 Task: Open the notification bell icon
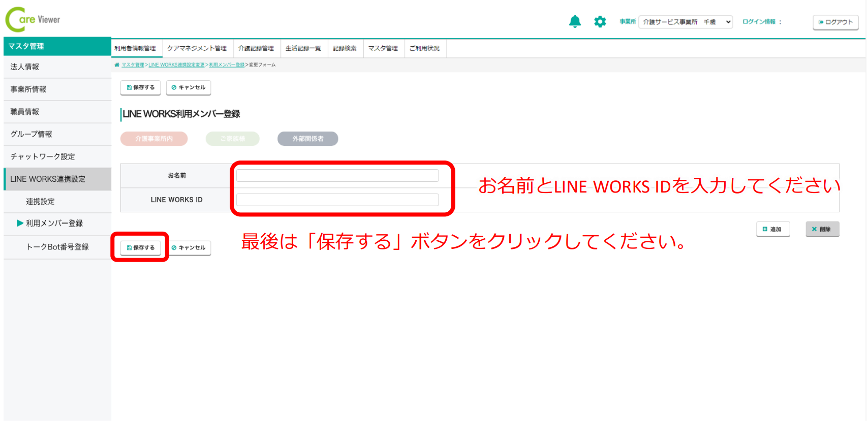click(575, 22)
